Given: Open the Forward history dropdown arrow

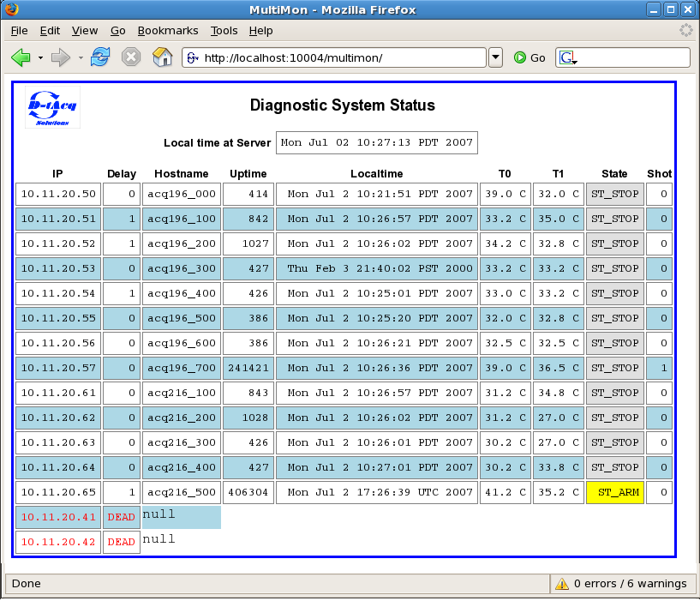Looking at the screenshot, I should click(x=81, y=57).
